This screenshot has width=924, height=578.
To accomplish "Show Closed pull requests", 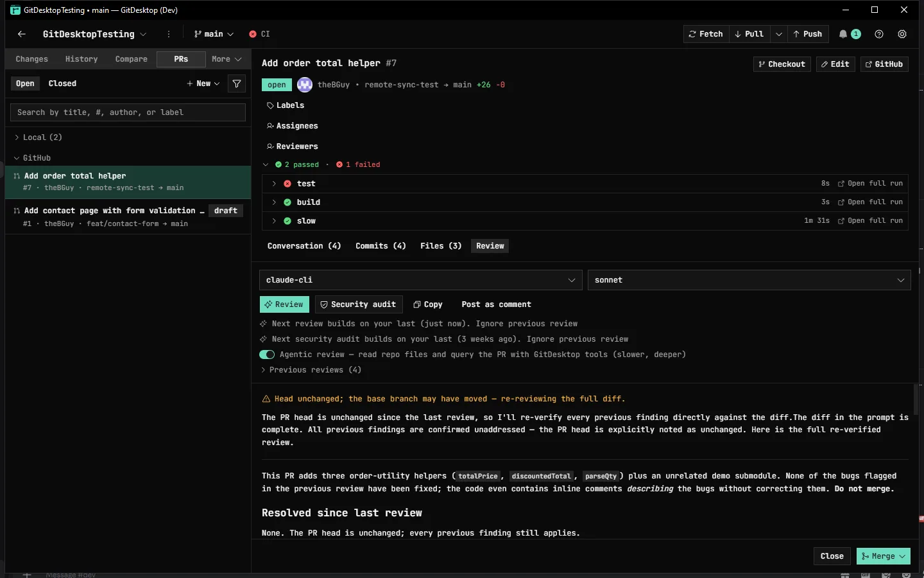I will tap(62, 83).
